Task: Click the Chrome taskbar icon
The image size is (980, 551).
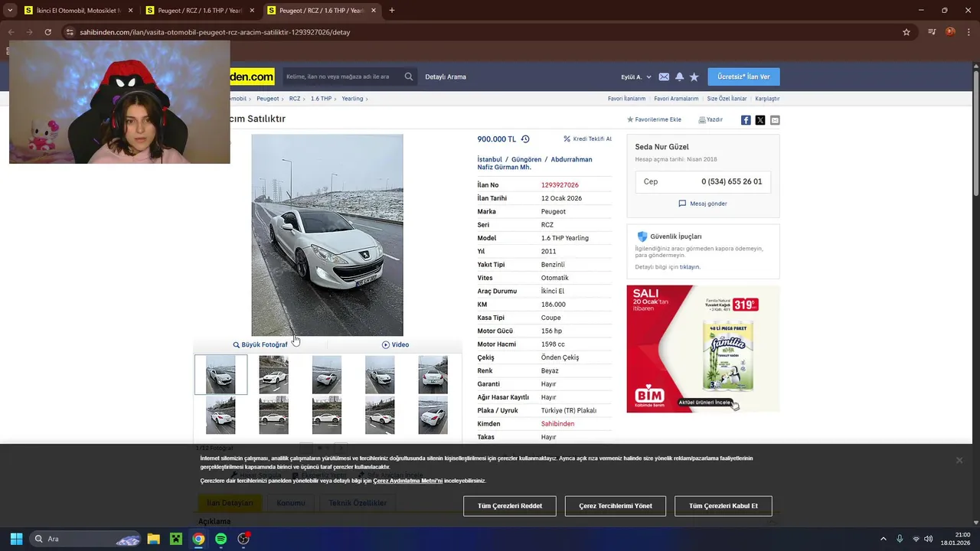Action: [x=198, y=539]
